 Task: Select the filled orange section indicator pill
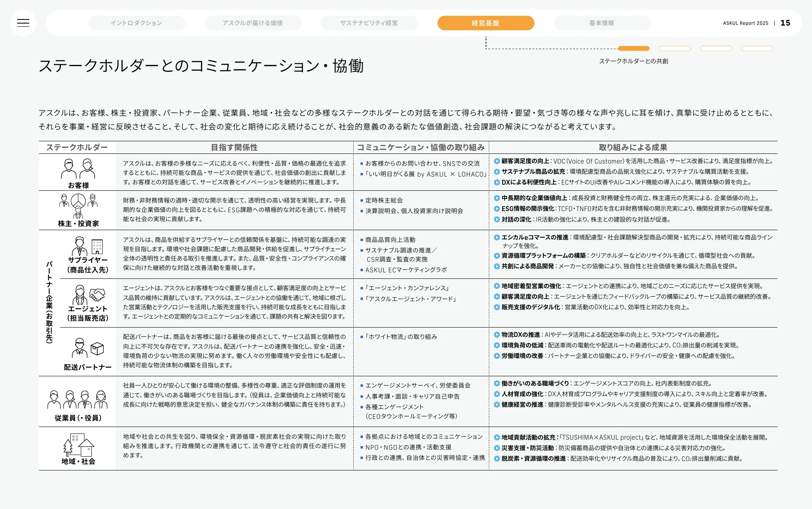pos(633,48)
